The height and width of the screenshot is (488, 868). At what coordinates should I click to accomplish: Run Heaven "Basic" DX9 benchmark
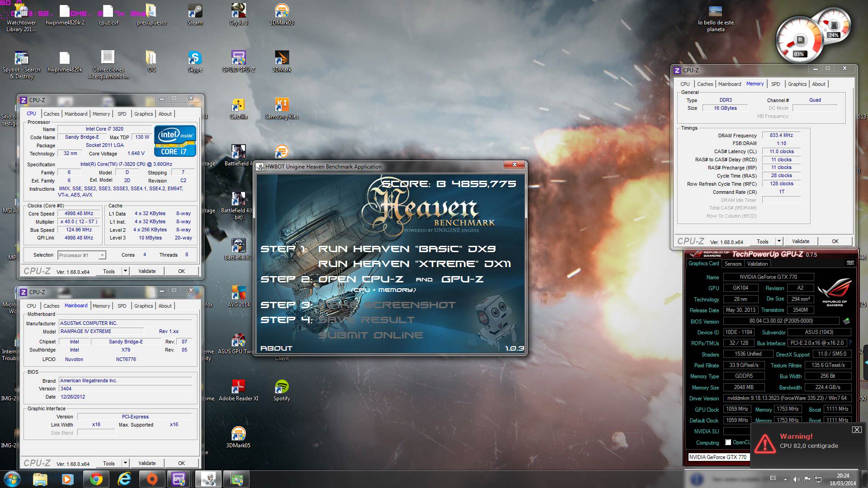(x=407, y=249)
